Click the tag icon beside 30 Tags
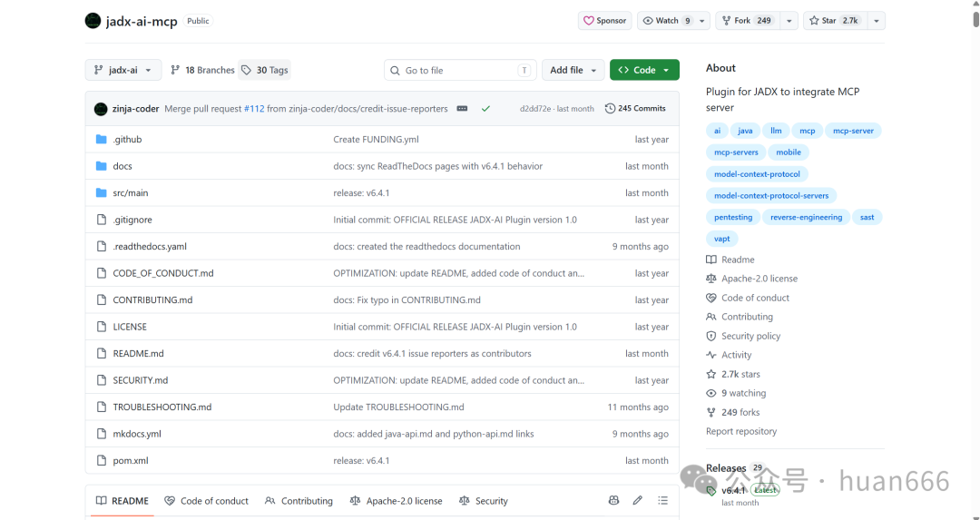This screenshot has height=520, width=980. tap(246, 70)
